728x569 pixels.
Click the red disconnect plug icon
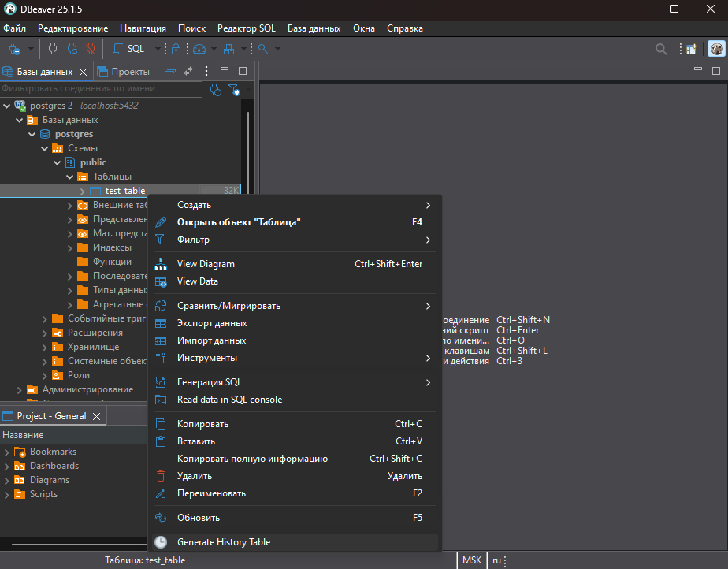pyautogui.click(x=90, y=49)
